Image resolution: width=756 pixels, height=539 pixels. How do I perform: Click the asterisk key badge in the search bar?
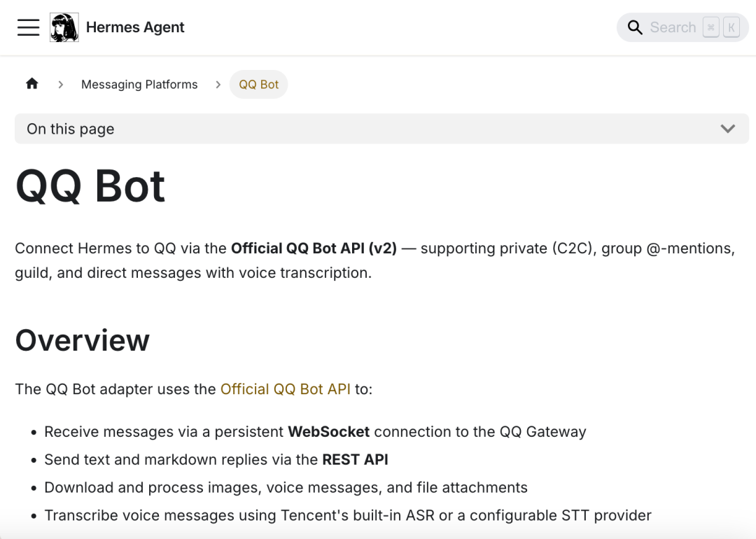click(x=710, y=27)
